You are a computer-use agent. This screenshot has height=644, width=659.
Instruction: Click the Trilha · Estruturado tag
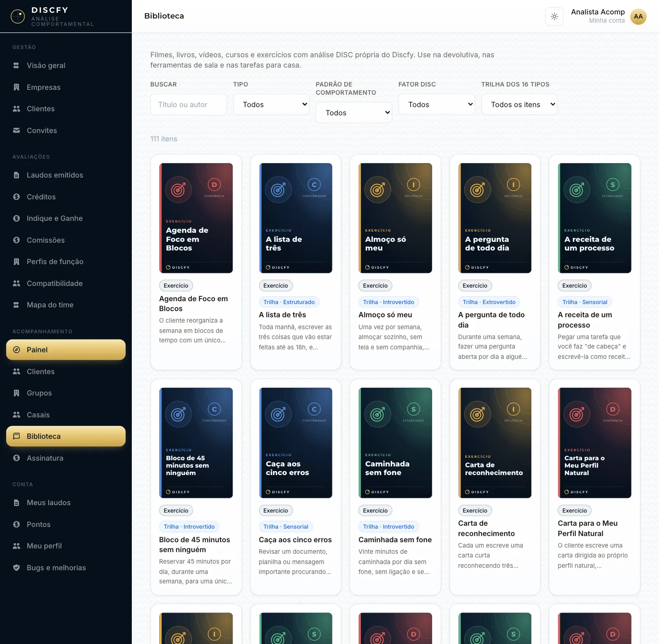coord(289,302)
